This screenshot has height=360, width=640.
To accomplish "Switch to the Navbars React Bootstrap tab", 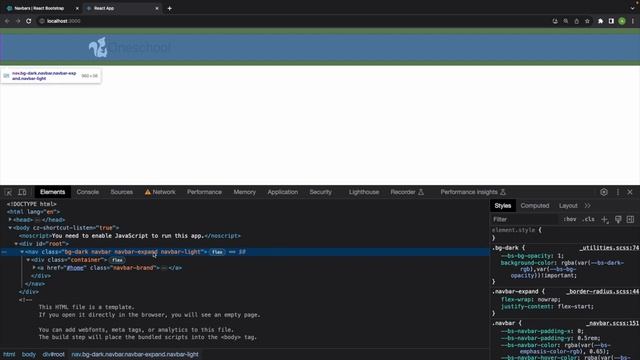I will 39,8.
